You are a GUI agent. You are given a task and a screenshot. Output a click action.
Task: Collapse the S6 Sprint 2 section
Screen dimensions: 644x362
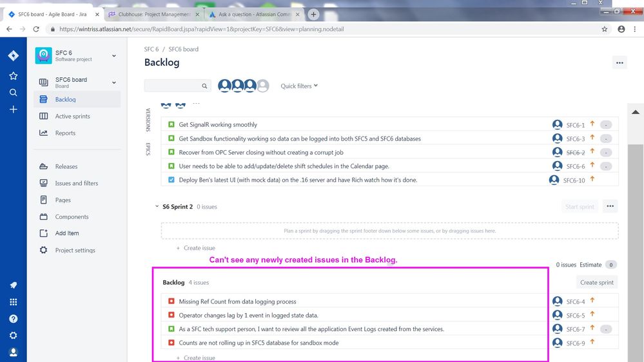pos(157,207)
